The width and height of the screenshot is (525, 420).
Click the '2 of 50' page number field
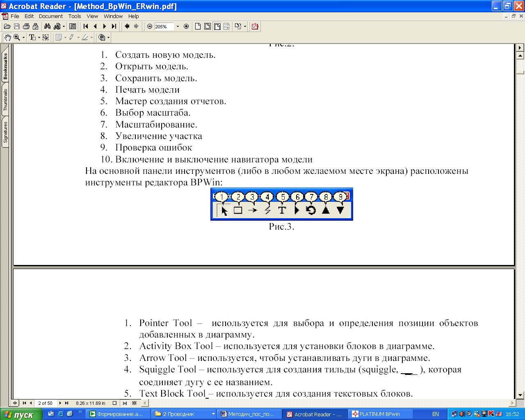click(x=46, y=403)
